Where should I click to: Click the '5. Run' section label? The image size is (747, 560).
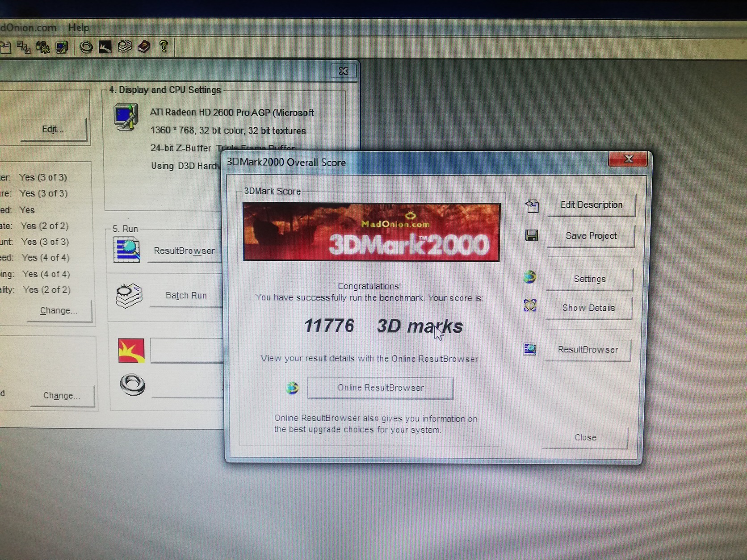125,229
